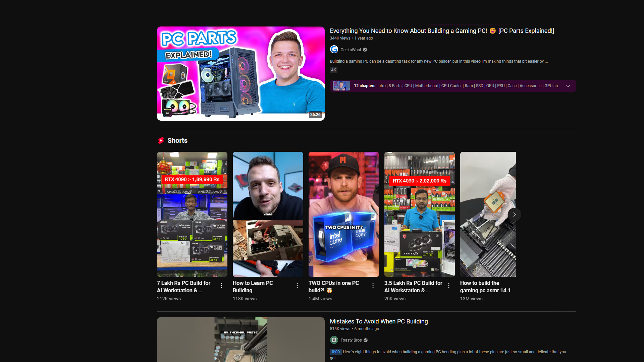The width and height of the screenshot is (644, 362).
Task: Open 3.5 Lakh Rs PC Build title
Action: coord(413,287)
